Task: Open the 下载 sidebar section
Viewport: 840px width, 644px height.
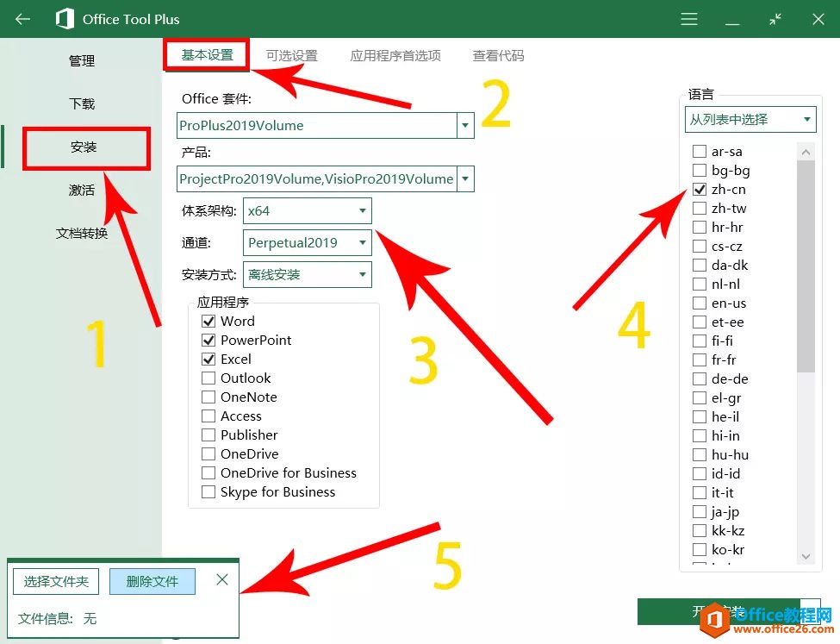Action: [x=82, y=103]
